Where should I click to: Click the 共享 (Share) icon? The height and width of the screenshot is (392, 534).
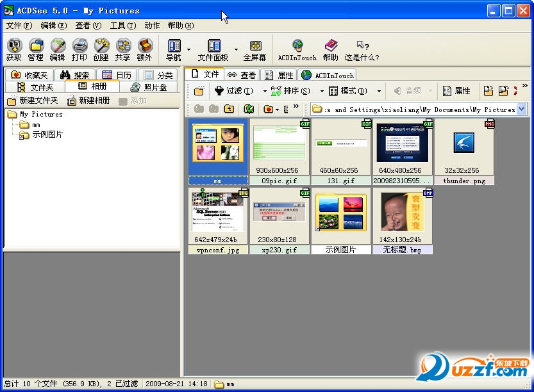click(x=122, y=46)
